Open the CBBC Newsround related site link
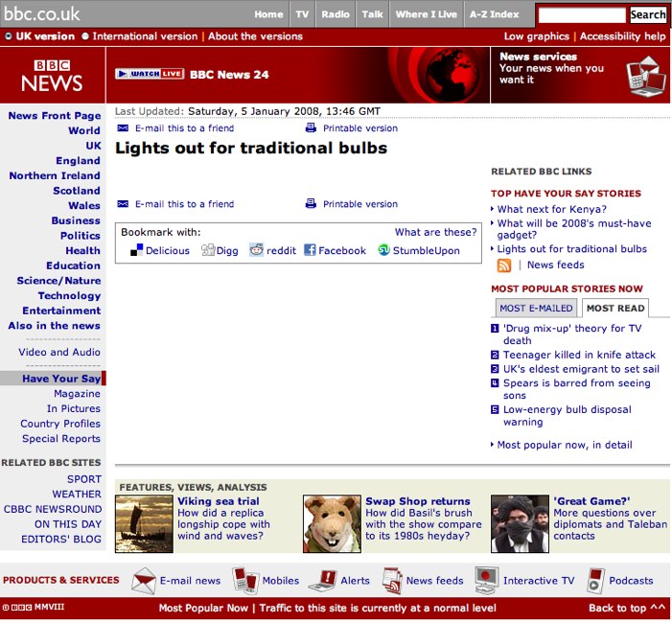The height and width of the screenshot is (623, 672). [53, 509]
